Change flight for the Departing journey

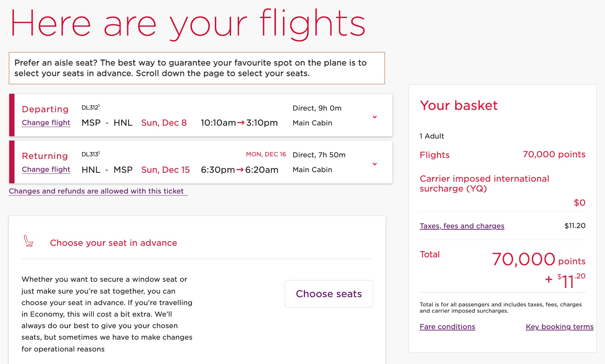[46, 122]
